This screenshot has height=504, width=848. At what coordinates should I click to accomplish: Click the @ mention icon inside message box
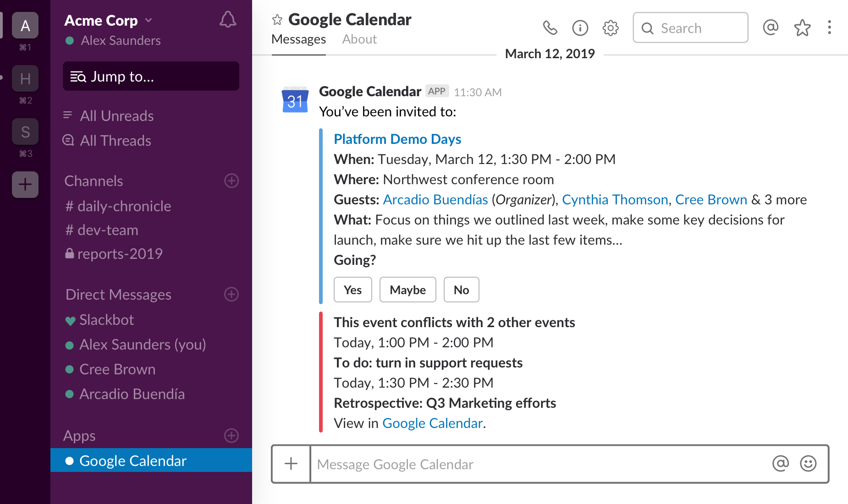(x=780, y=464)
